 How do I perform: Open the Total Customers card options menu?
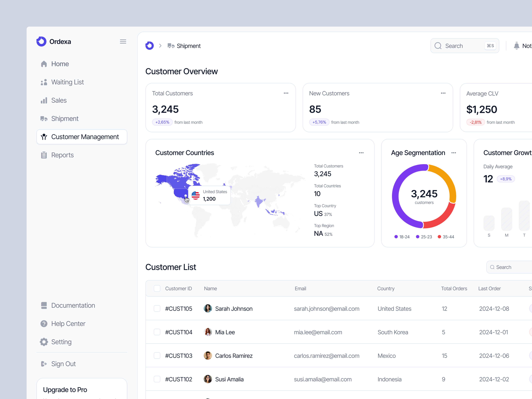click(286, 93)
